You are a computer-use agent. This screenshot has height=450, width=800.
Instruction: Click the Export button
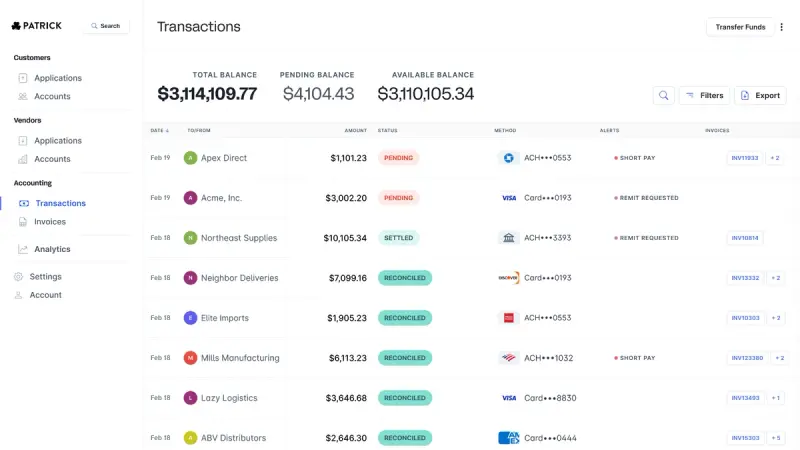click(760, 95)
